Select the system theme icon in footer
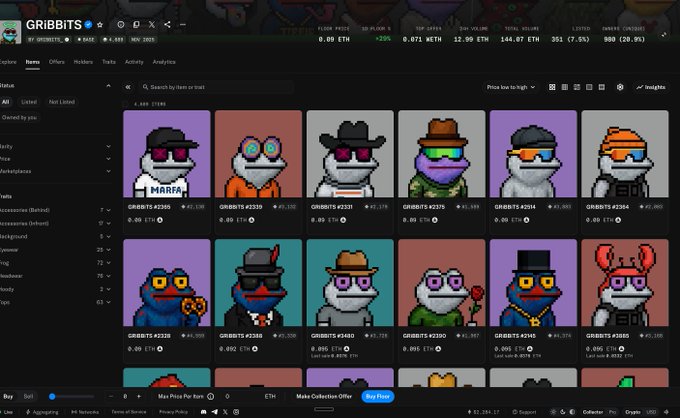 click(x=553, y=412)
